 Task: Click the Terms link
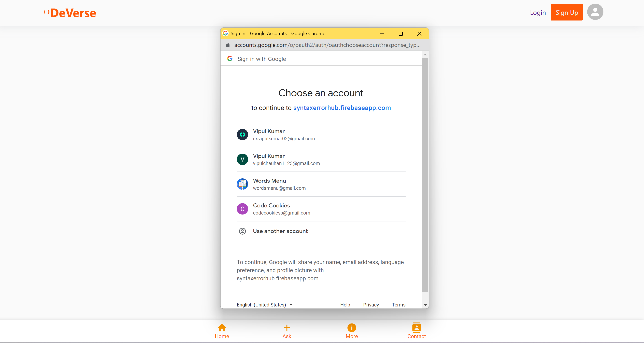[x=398, y=304]
